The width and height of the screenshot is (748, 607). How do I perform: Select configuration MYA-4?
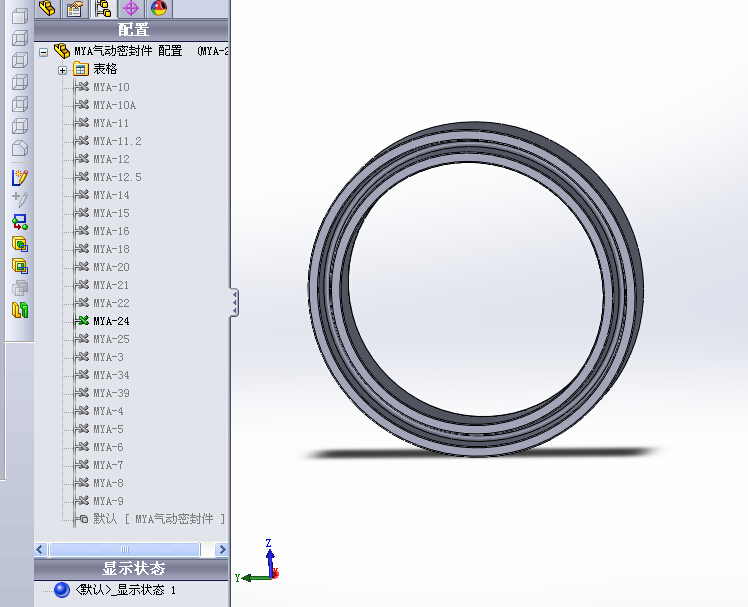click(108, 411)
